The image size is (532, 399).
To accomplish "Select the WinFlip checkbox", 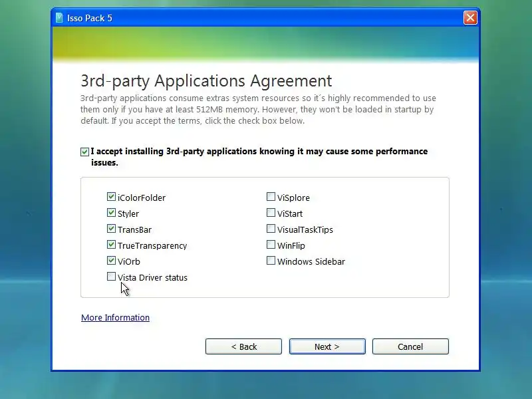I will 271,245.
